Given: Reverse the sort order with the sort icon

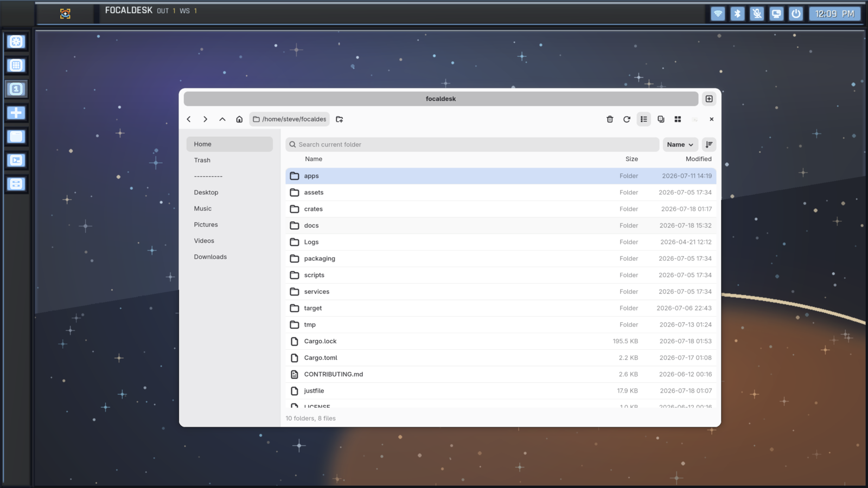Looking at the screenshot, I should [709, 144].
